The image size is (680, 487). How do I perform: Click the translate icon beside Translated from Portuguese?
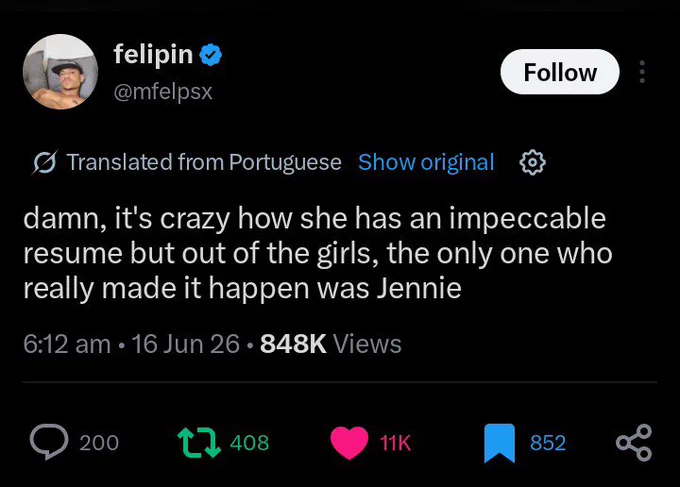tap(45, 163)
